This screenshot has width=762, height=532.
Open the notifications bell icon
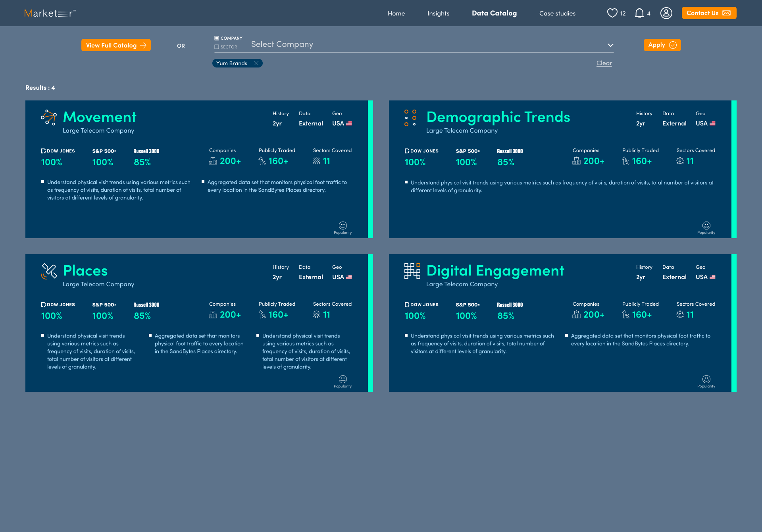coord(639,13)
